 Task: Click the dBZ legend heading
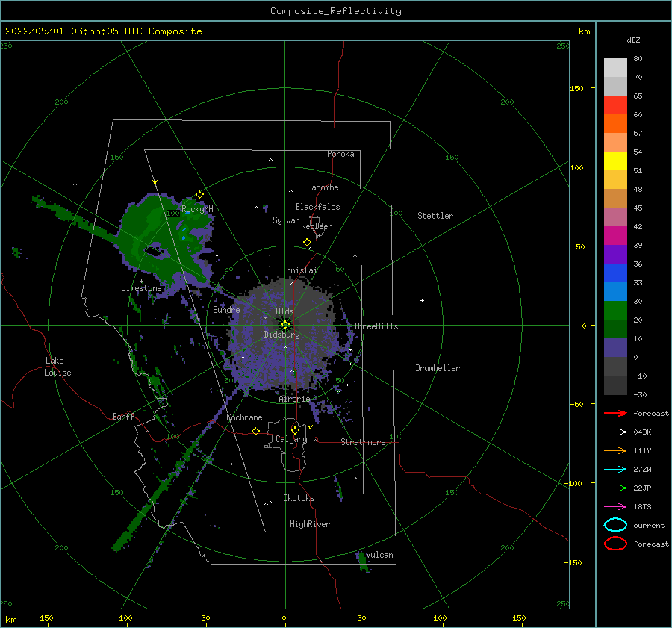(633, 40)
